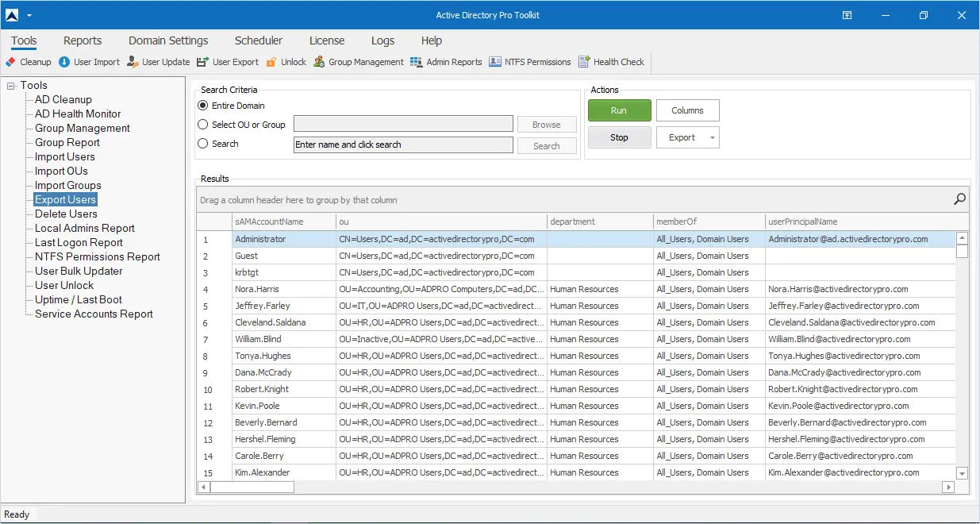
Task: Select Service Accounts Report in tree
Action: (94, 314)
